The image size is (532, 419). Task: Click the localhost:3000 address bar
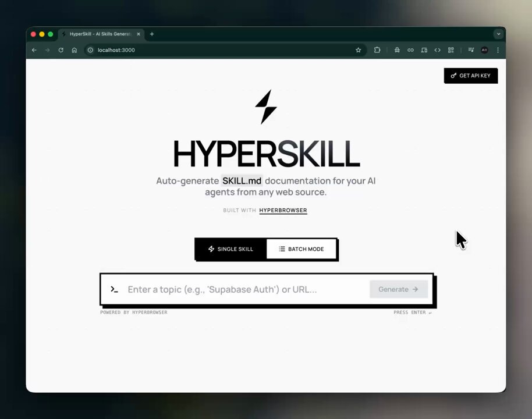point(224,50)
